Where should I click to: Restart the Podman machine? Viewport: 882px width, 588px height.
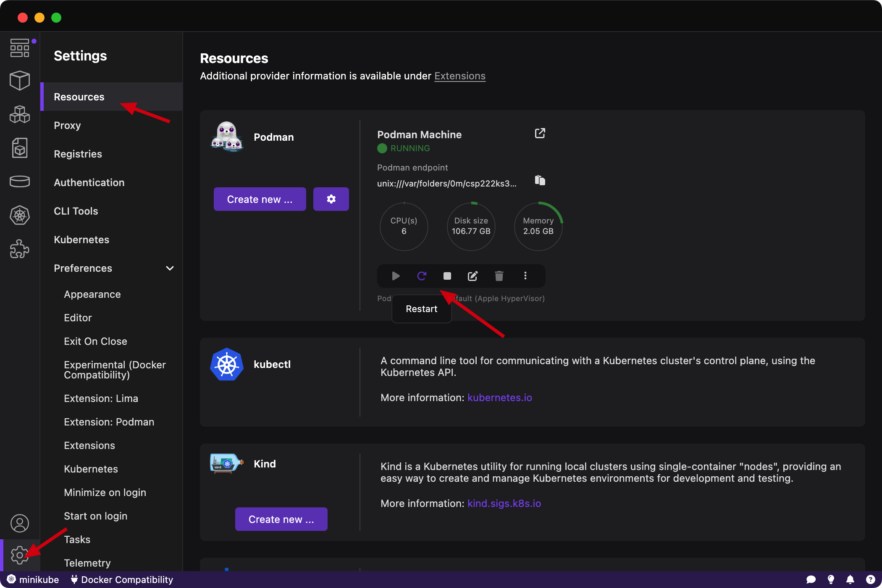pos(422,276)
